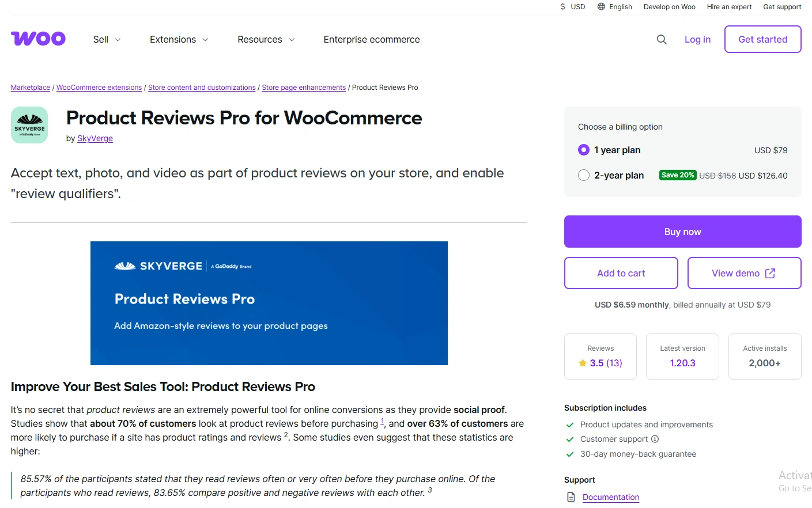The height and width of the screenshot is (508, 812).
Task: Click the info icon beside Customer support
Action: coord(656,439)
